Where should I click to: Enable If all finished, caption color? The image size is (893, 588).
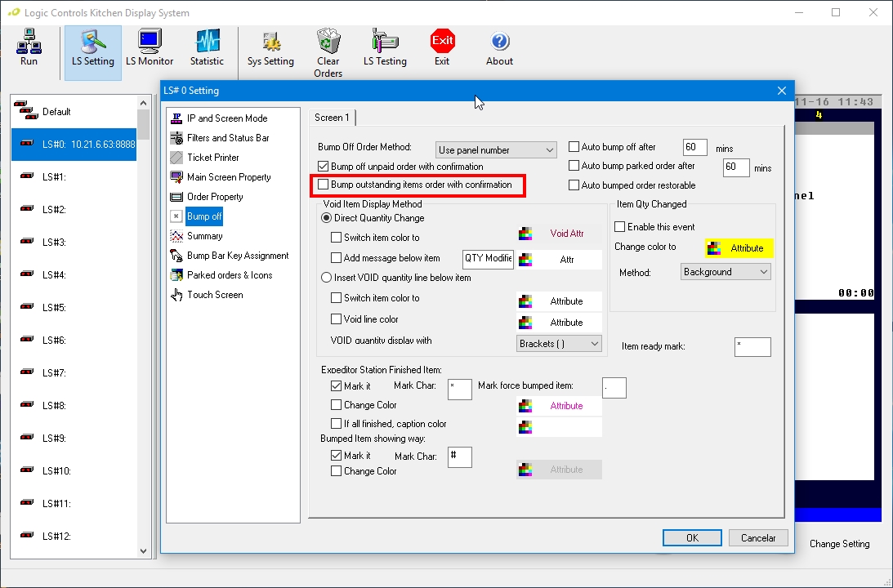pyautogui.click(x=336, y=424)
